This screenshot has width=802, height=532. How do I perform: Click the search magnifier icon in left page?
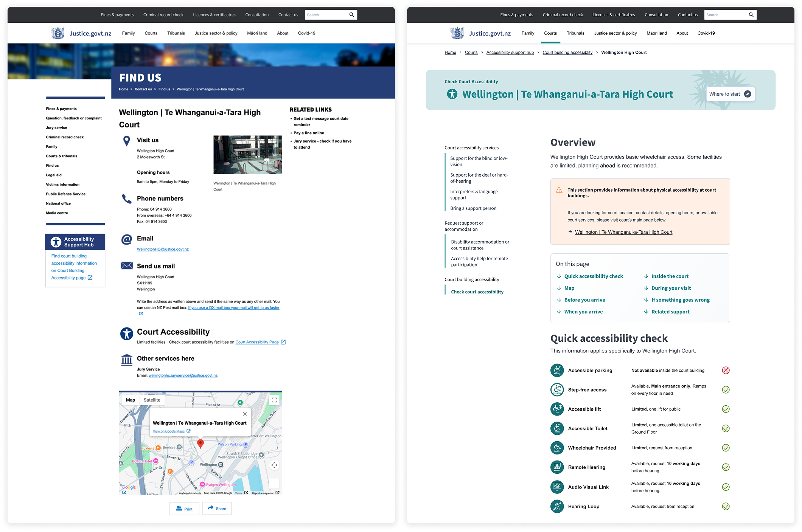(351, 15)
